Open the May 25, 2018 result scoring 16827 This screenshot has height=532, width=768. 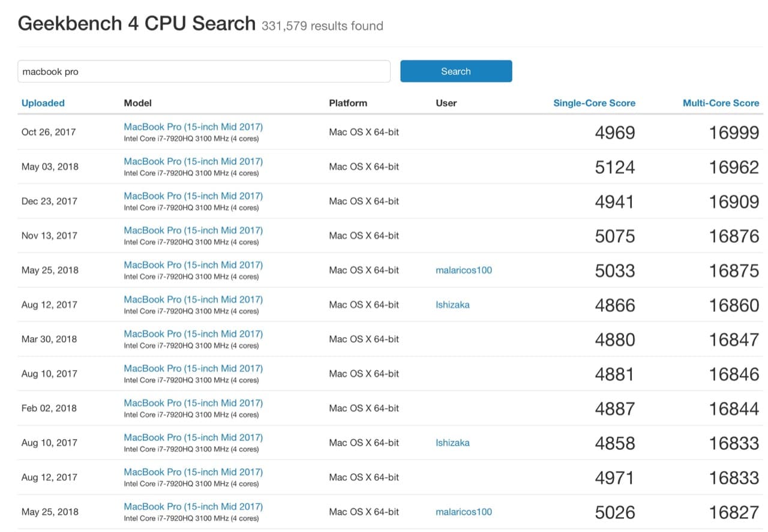point(193,506)
